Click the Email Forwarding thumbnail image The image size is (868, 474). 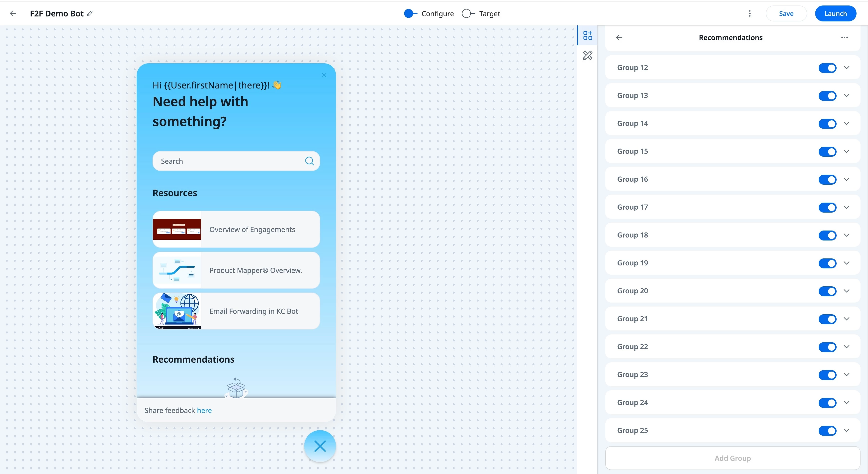[177, 311]
